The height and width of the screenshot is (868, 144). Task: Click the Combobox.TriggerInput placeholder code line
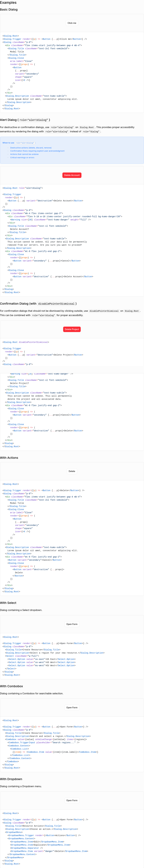tap(44, 742)
